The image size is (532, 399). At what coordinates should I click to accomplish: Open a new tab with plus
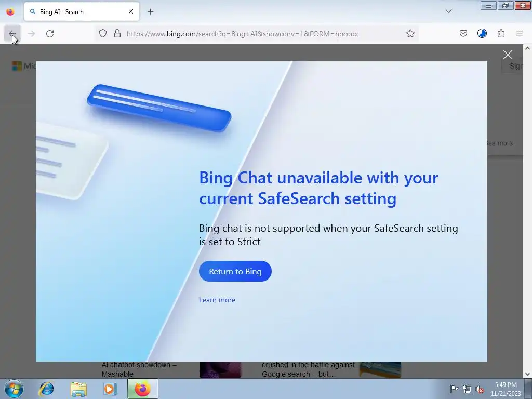150,12
